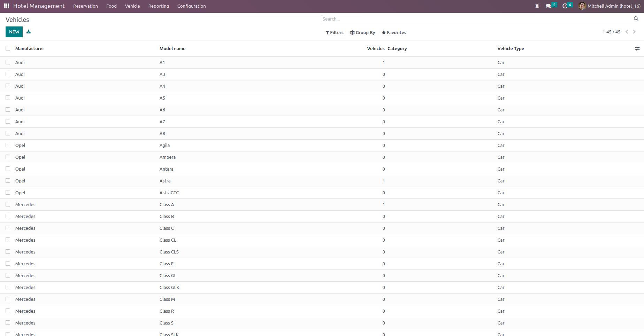The height and width of the screenshot is (336, 644).
Task: Open the Class GL model row
Action: coord(322,275)
